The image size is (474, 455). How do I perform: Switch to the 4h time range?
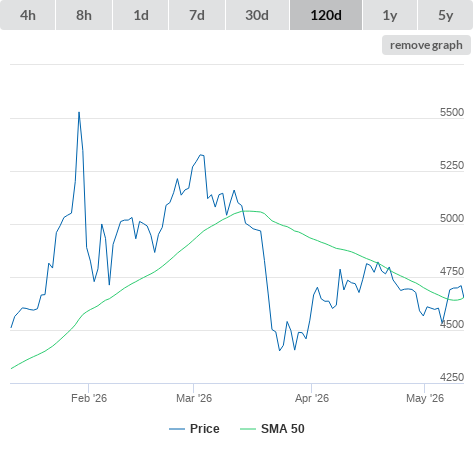pos(28,15)
